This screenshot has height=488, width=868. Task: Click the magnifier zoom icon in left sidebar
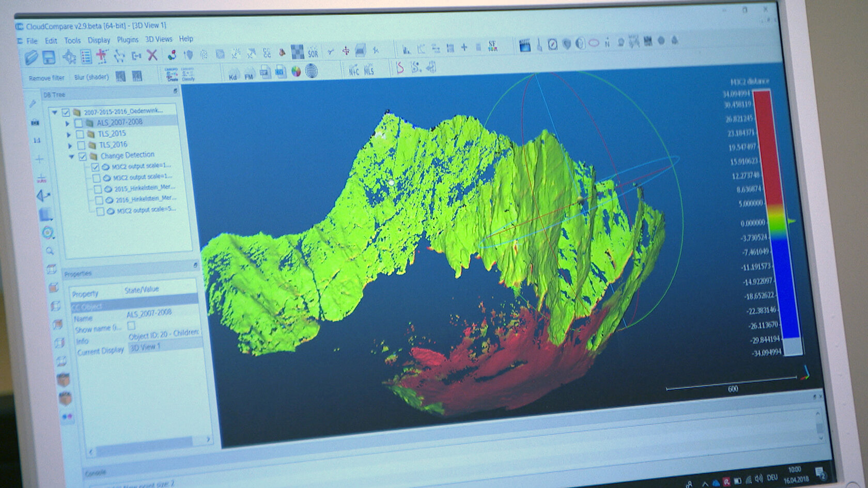click(50, 251)
